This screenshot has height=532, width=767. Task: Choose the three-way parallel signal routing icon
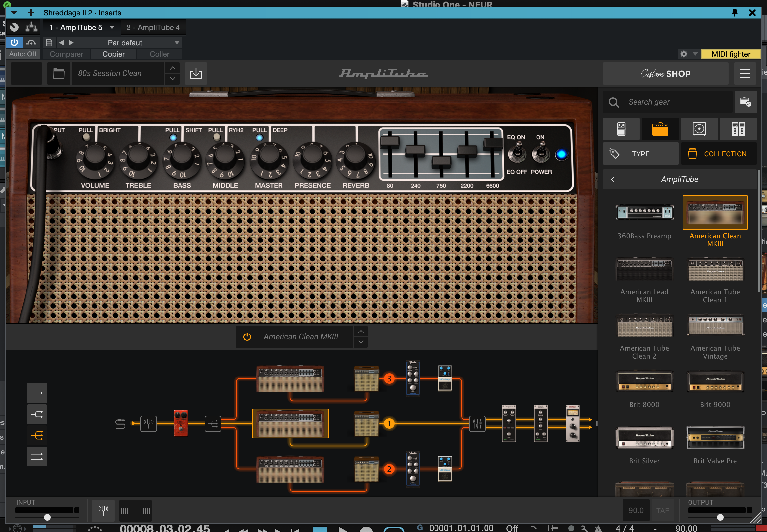37,435
